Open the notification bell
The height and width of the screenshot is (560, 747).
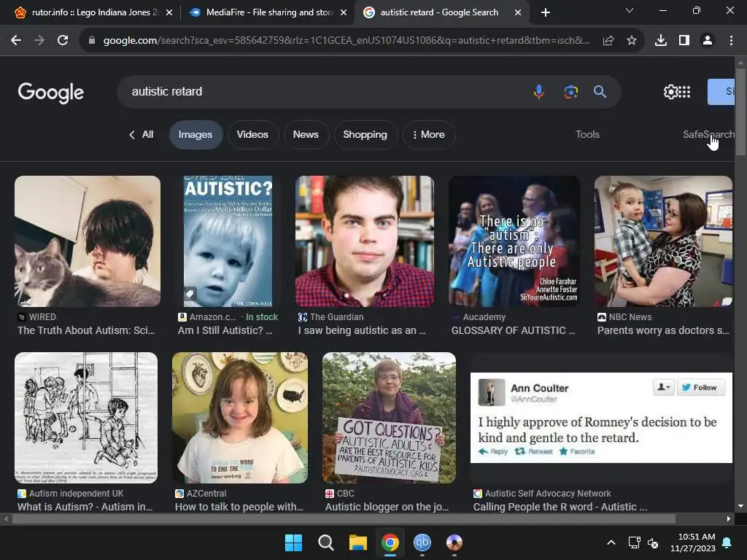coord(727,542)
